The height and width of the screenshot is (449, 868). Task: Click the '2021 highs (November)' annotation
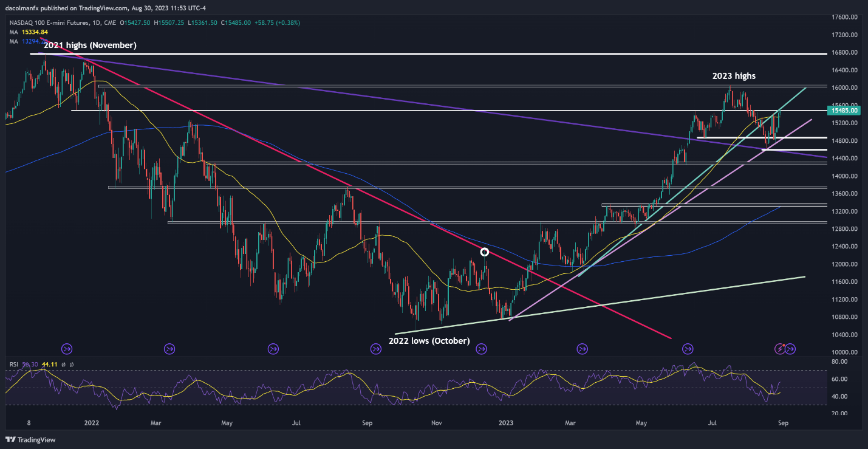pos(90,45)
